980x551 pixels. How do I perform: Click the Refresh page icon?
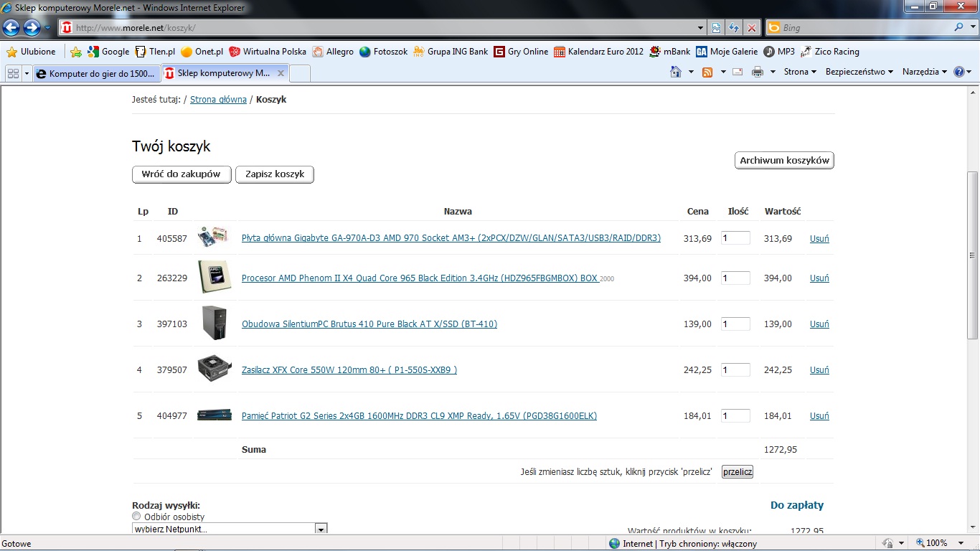[x=734, y=28]
